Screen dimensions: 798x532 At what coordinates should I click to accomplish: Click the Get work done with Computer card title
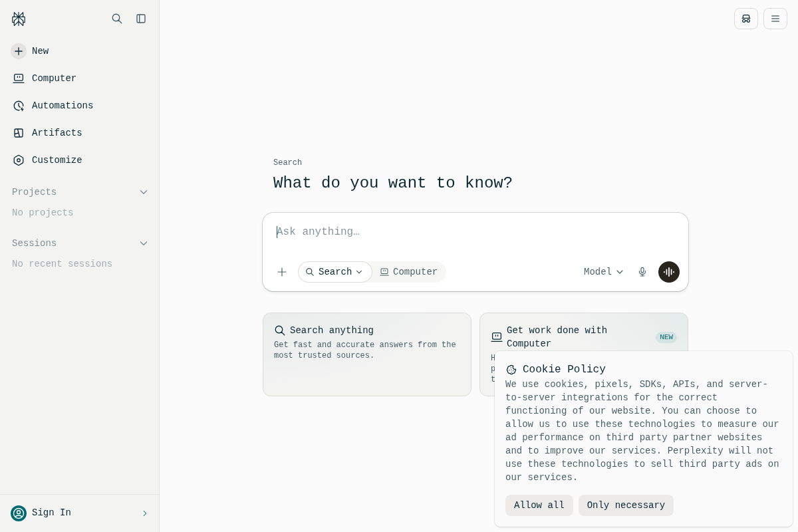pyautogui.click(x=557, y=337)
